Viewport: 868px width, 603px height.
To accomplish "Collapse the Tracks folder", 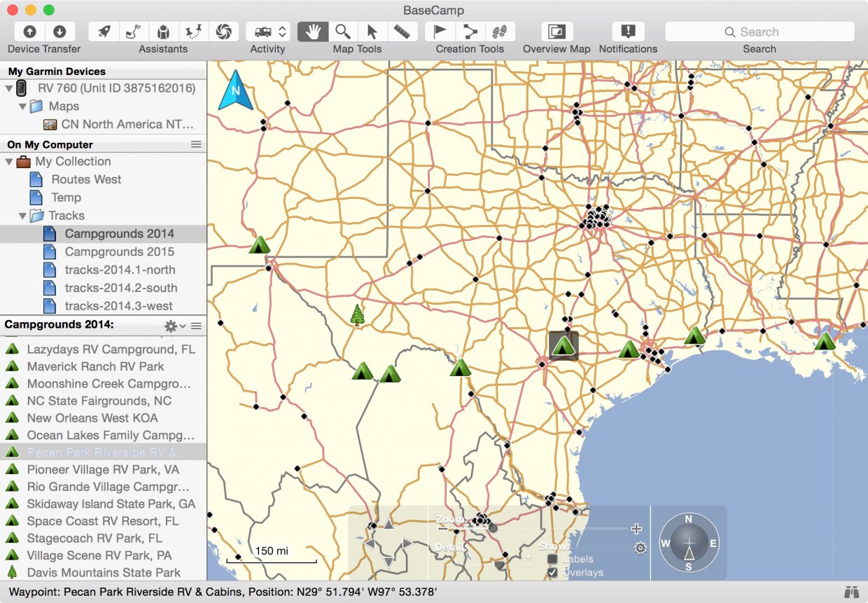I will coord(23,216).
